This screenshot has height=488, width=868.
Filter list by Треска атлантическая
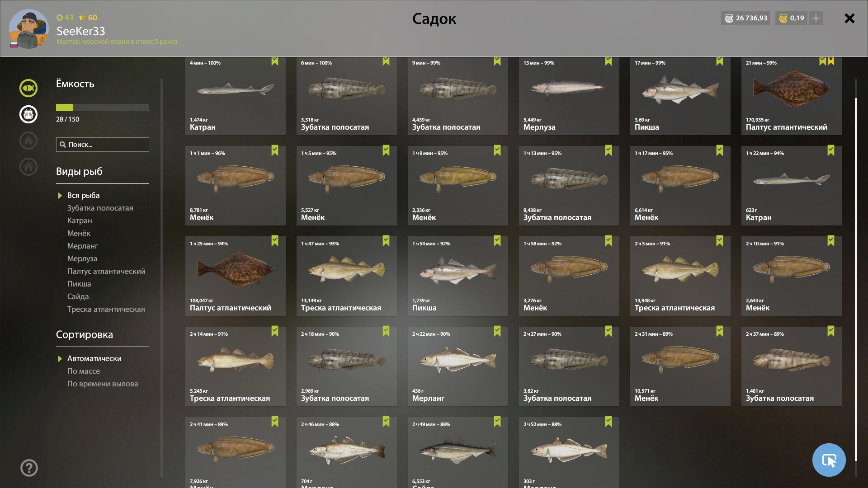pyautogui.click(x=106, y=309)
